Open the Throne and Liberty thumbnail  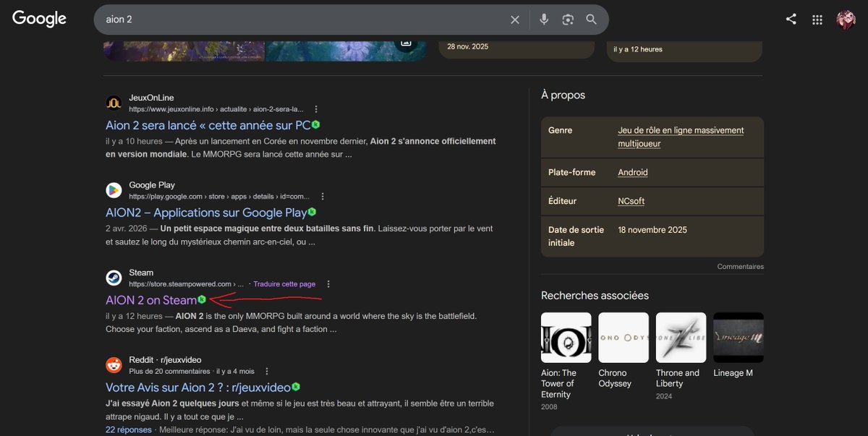[681, 338]
